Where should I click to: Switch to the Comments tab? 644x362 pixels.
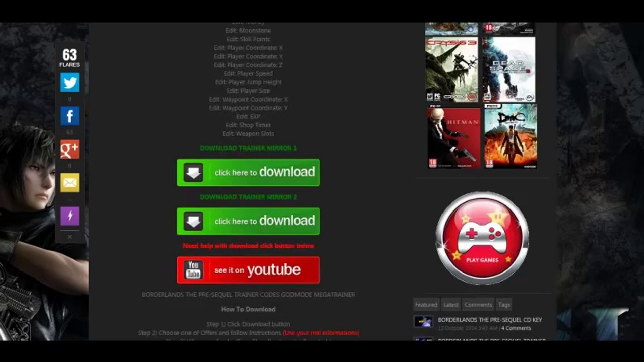(x=478, y=305)
